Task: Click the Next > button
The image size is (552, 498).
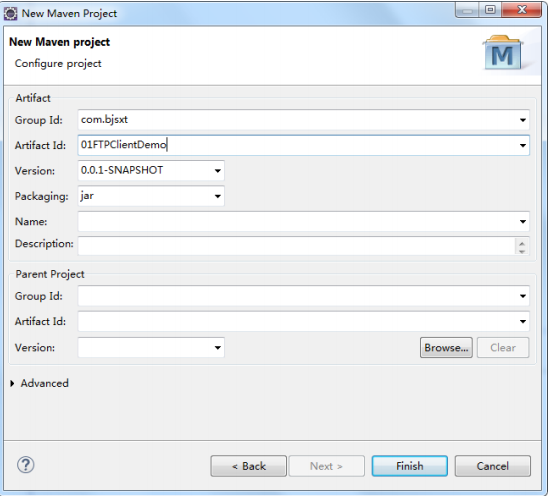Action: (326, 466)
